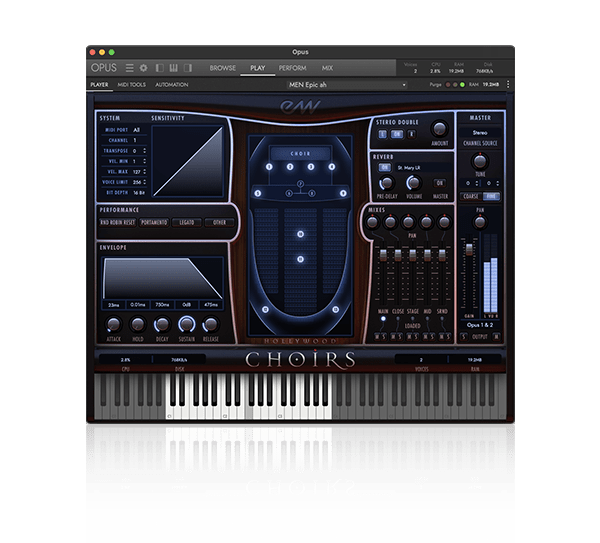Click the RND Robin Reset button
This screenshot has height=543, width=600.
pos(119,222)
